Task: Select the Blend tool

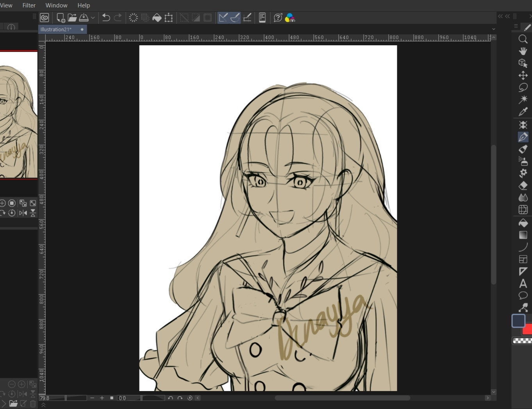Action: [523, 198]
